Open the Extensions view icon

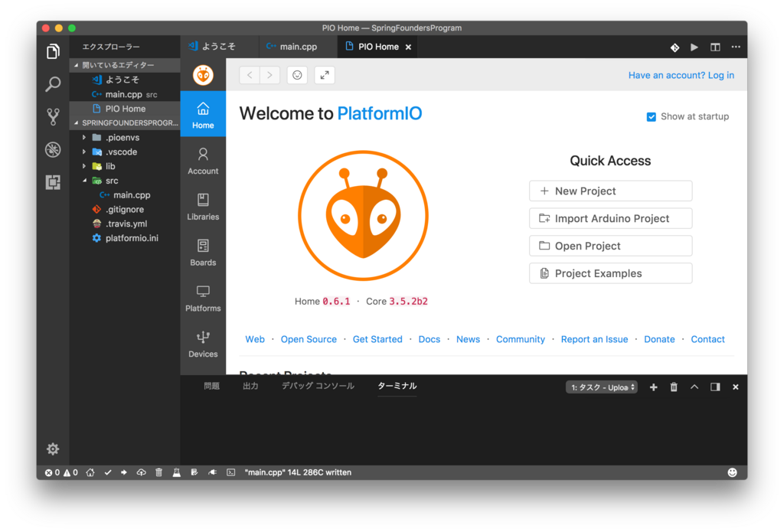click(x=53, y=182)
